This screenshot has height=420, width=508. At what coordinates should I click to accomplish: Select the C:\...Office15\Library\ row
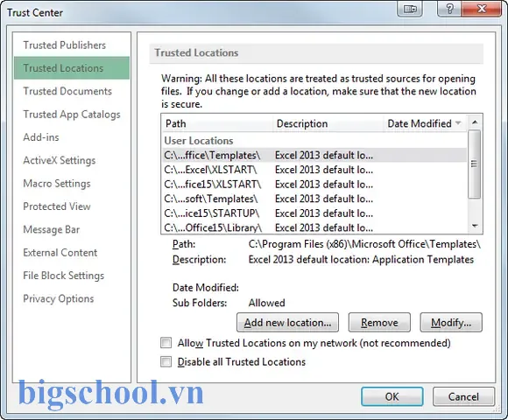point(314,227)
